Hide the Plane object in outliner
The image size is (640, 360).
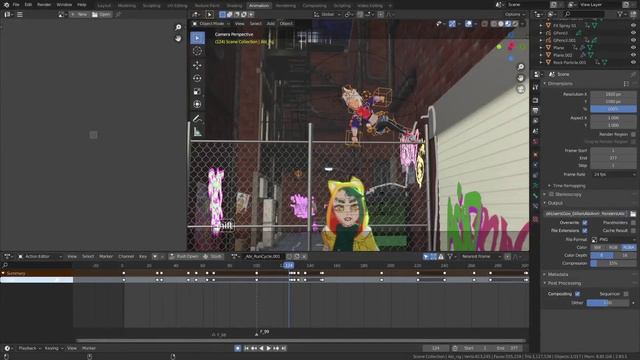633,48
